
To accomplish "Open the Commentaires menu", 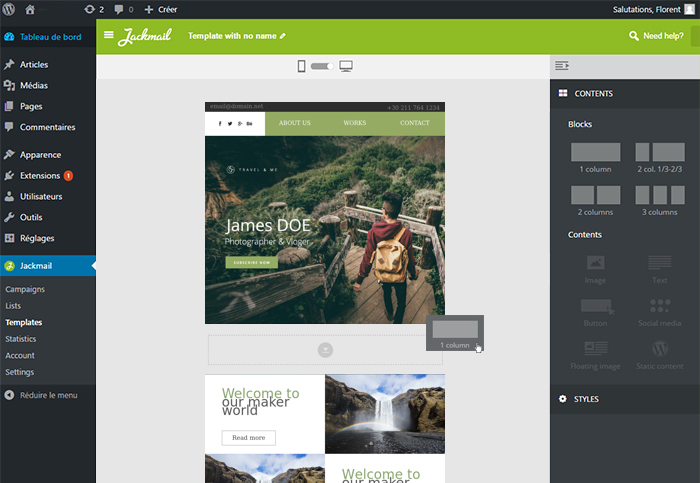I will pyautogui.click(x=48, y=127).
